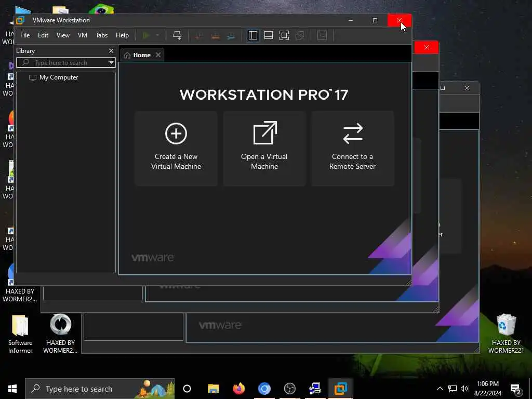Open the Snapshot Manager wrench icon

click(231, 35)
